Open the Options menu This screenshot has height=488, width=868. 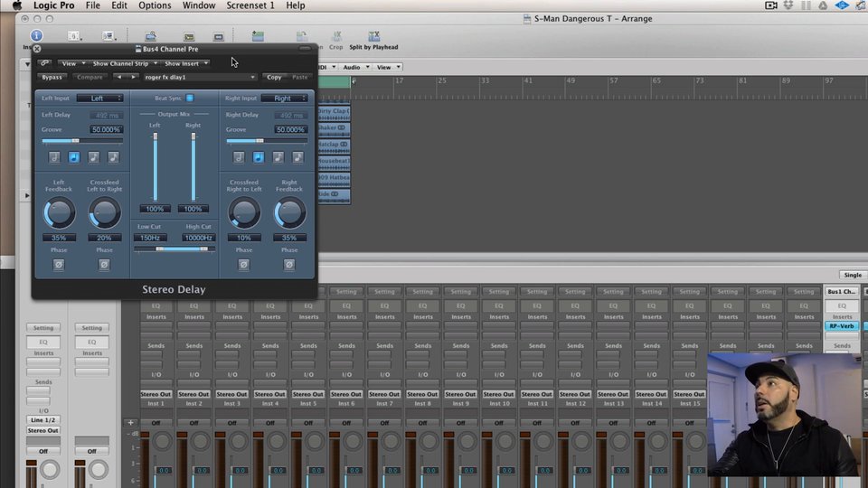click(155, 5)
